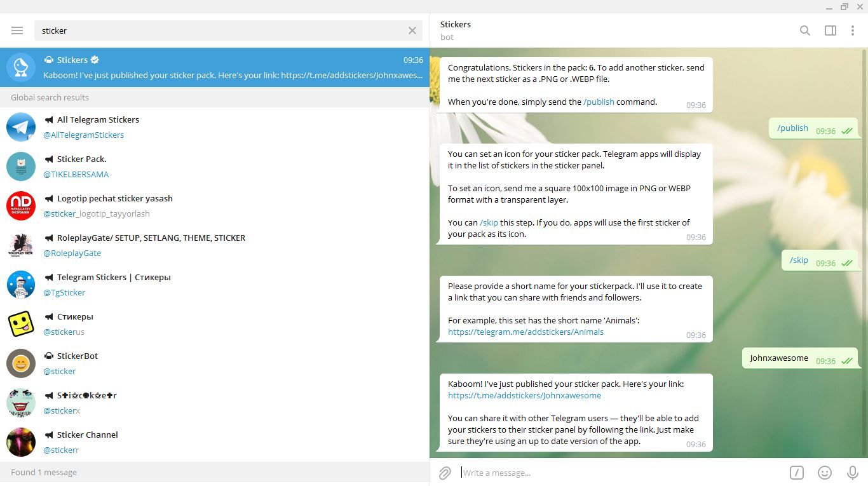Viewport: 868px width, 486px height.
Task: Click the 'Kaboom!' published message text
Action: (x=576, y=413)
